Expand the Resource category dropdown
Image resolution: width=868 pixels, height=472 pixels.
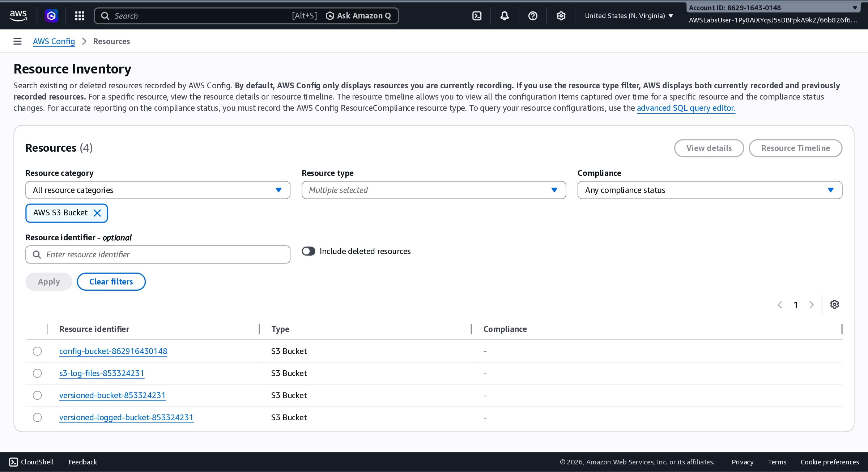[x=158, y=190]
